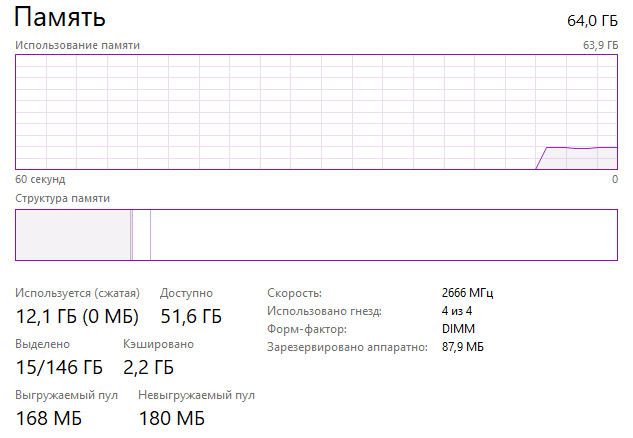Click the "Доступно" label

coord(186,293)
